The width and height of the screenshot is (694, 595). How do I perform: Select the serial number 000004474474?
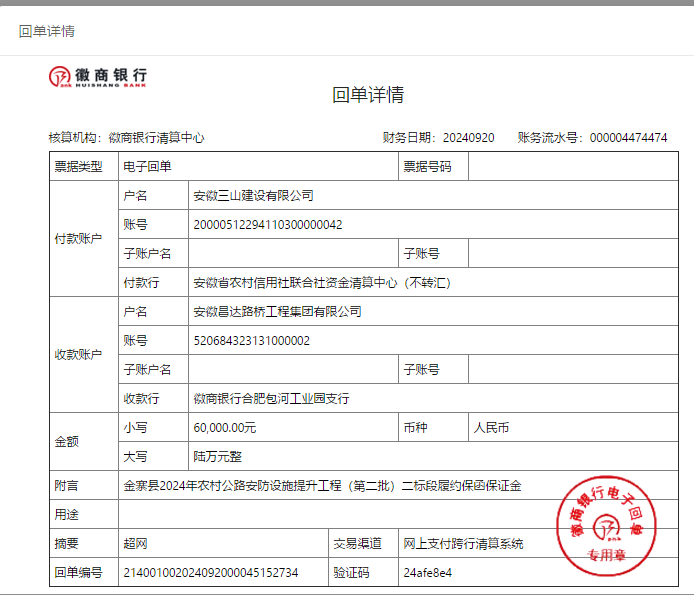(x=628, y=138)
